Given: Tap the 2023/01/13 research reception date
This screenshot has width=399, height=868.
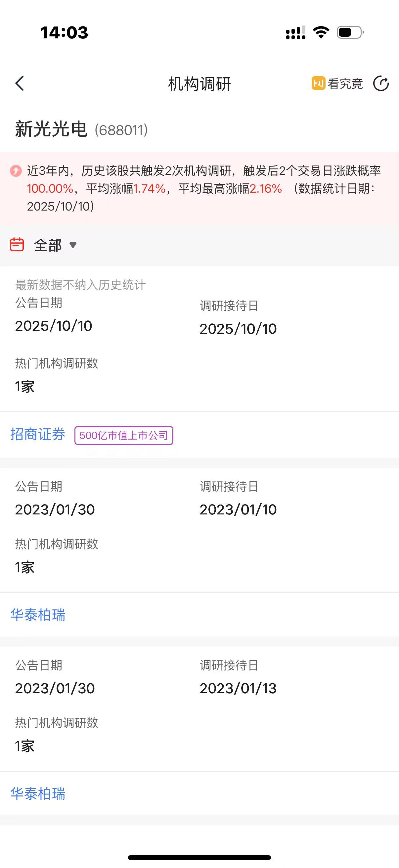Looking at the screenshot, I should coord(238,688).
